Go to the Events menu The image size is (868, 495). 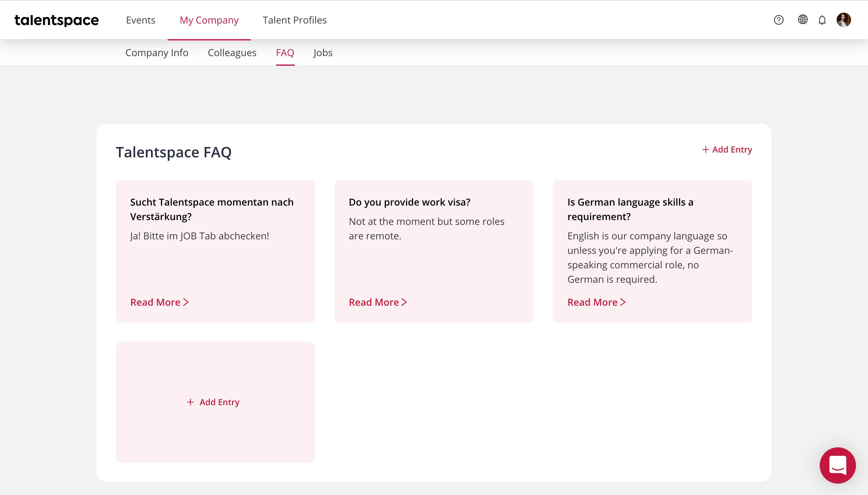pyautogui.click(x=141, y=20)
